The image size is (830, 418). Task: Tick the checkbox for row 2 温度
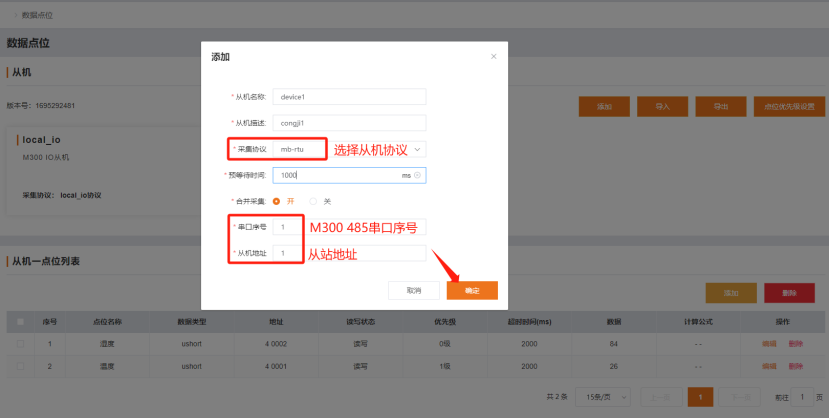[x=19, y=367]
